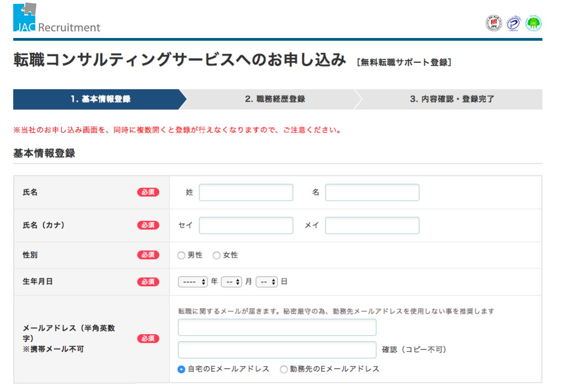The image size is (565, 392).
Task: Click the first email address input
Action: (277, 327)
